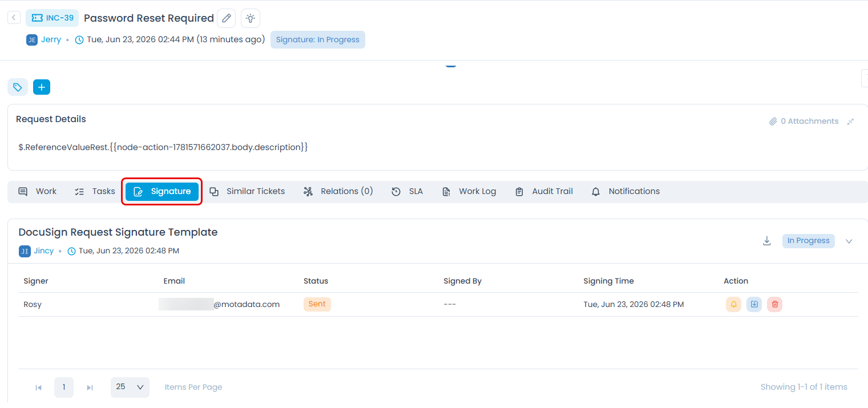The height and width of the screenshot is (408, 868).
Task: Click the In Progress signature status badge
Action: click(808, 241)
